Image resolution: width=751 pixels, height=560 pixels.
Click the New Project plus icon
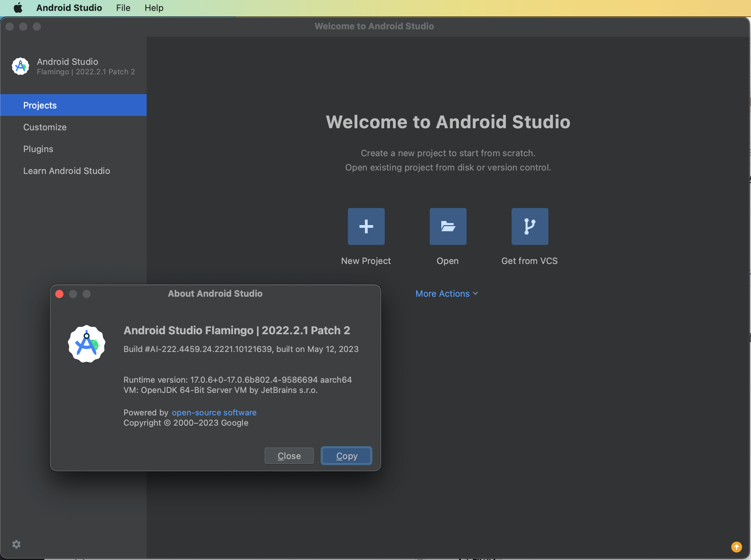tap(366, 226)
